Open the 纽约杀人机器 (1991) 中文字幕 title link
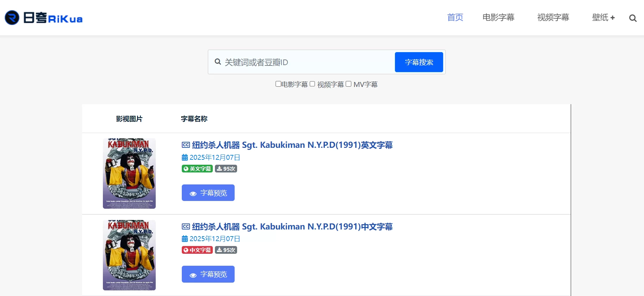The image size is (644, 296). tap(292, 227)
